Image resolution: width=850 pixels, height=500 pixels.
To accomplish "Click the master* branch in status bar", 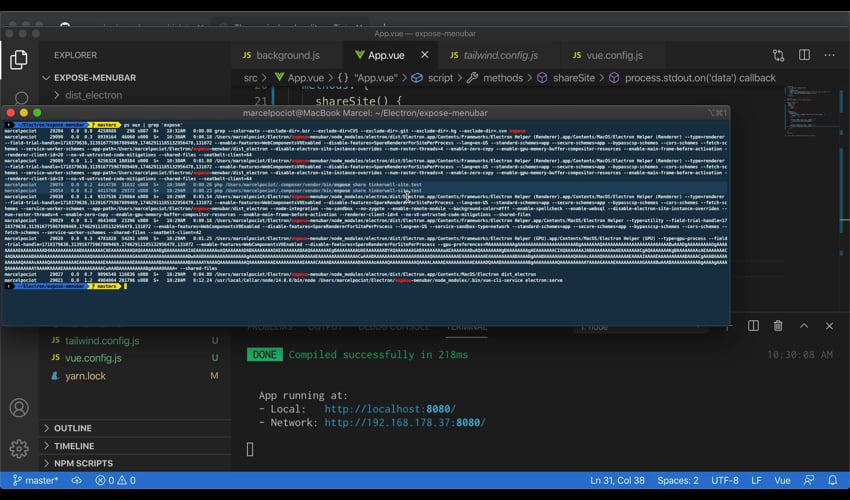I will click(35, 480).
